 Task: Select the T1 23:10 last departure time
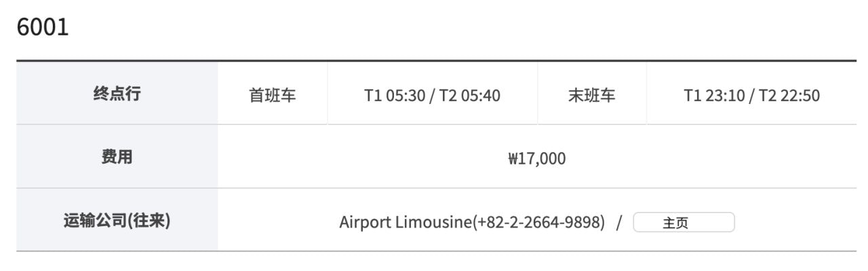tap(715, 96)
